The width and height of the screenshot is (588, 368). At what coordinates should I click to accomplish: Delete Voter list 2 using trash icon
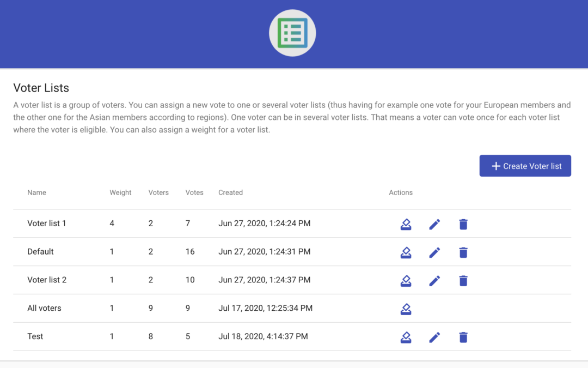[x=463, y=281]
